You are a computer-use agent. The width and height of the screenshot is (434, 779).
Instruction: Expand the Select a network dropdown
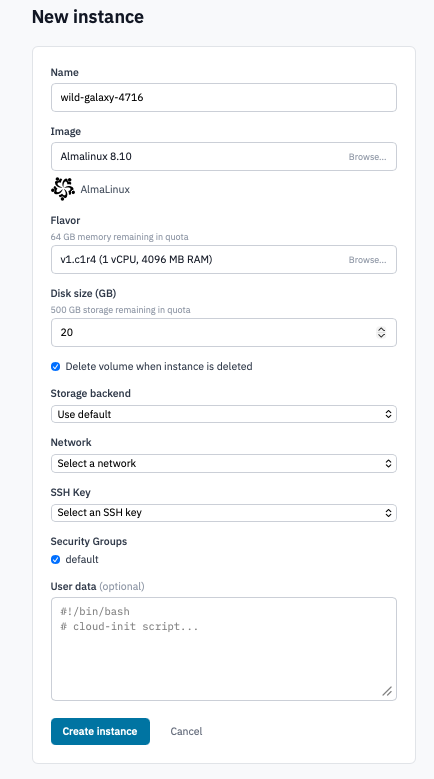(x=223, y=463)
